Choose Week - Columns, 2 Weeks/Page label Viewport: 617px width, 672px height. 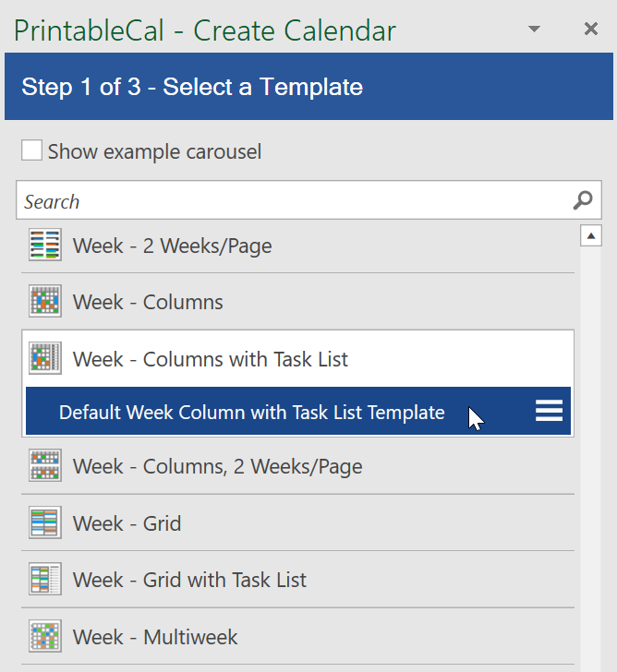point(217,466)
